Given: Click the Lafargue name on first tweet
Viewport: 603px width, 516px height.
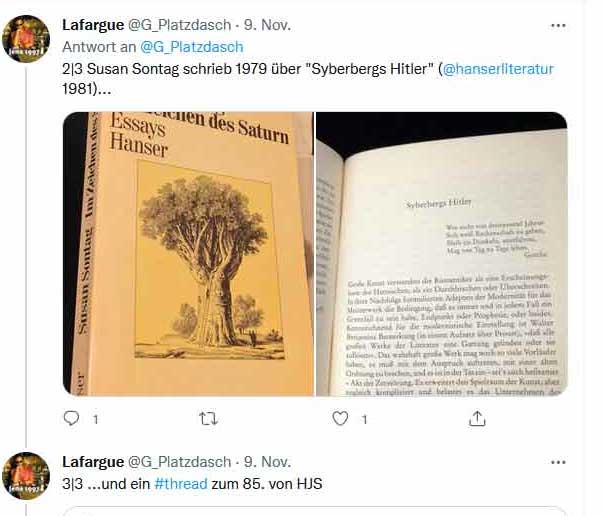Looking at the screenshot, I should coord(93,25).
